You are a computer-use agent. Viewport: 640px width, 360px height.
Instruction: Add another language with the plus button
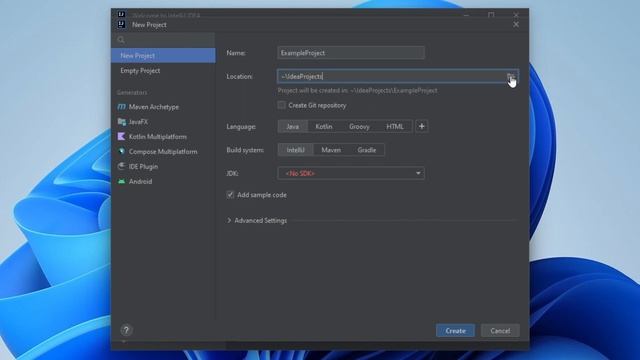[422, 127]
